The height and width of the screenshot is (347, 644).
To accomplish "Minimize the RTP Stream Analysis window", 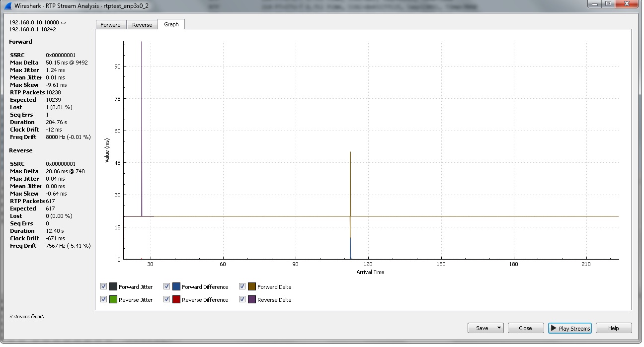I will 594,4.
